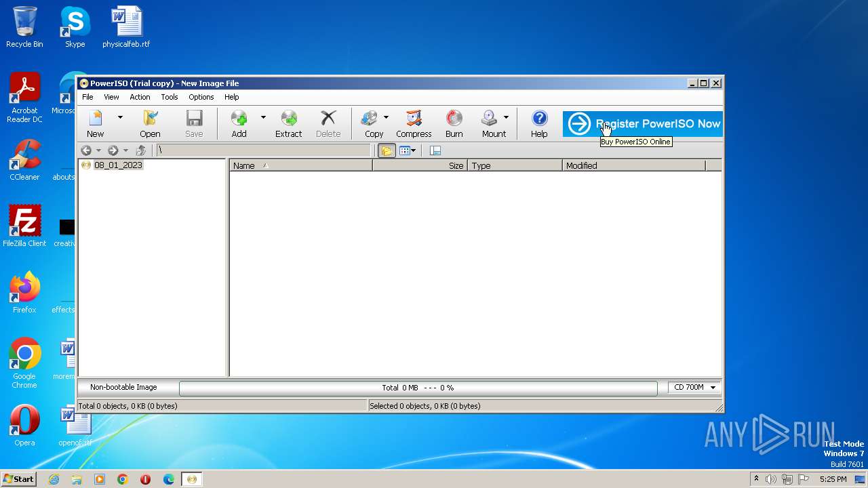Sort by the Modified column header
868x488 pixels.
point(634,165)
